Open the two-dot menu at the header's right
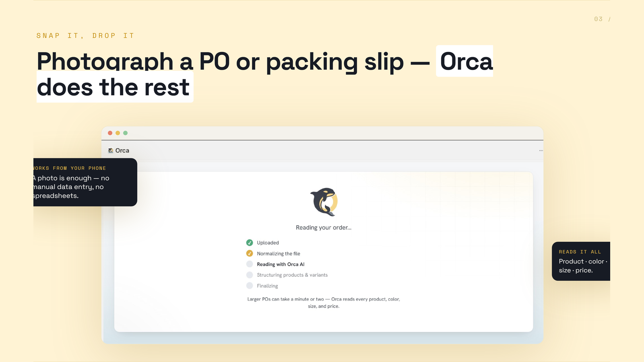Screen dimensions: 644x362 (x=541, y=150)
